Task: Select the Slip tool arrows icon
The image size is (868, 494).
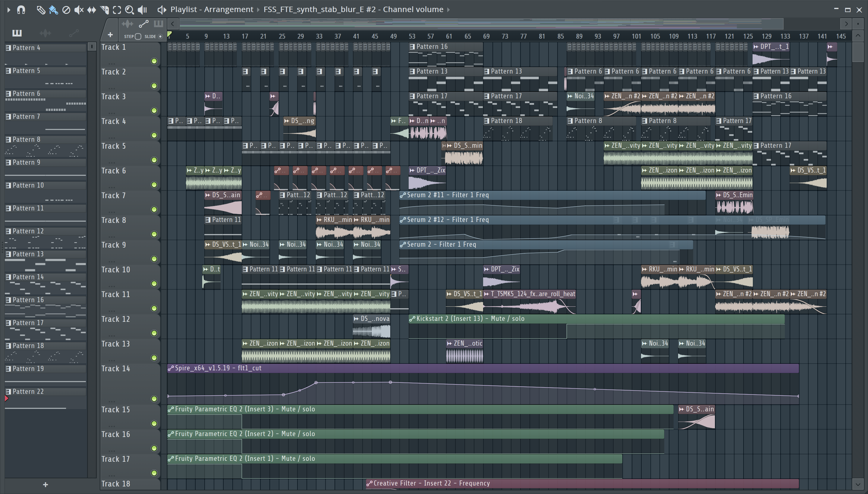Action: pyautogui.click(x=92, y=10)
